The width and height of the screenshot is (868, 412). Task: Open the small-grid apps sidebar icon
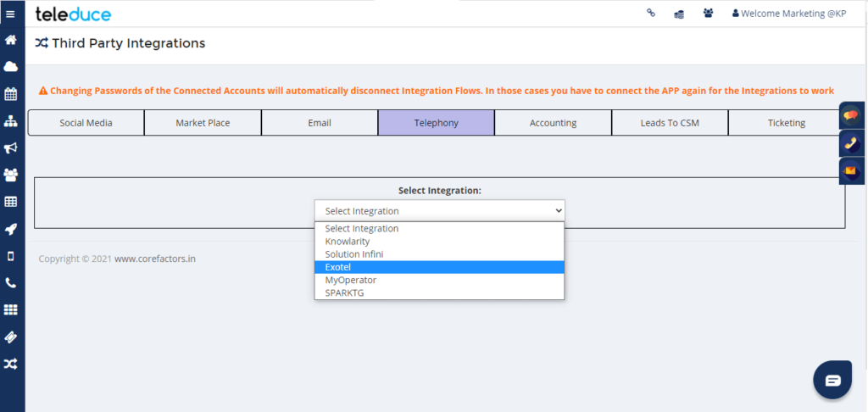[x=10, y=310]
